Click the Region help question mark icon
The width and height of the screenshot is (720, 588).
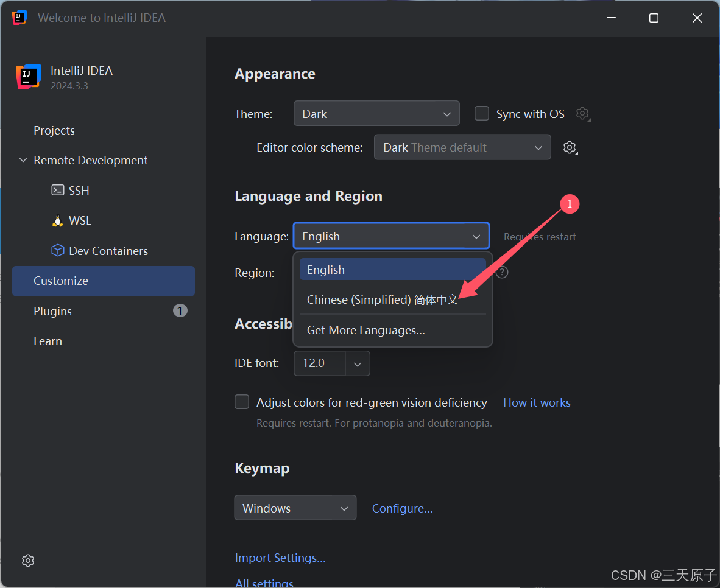[x=503, y=272]
